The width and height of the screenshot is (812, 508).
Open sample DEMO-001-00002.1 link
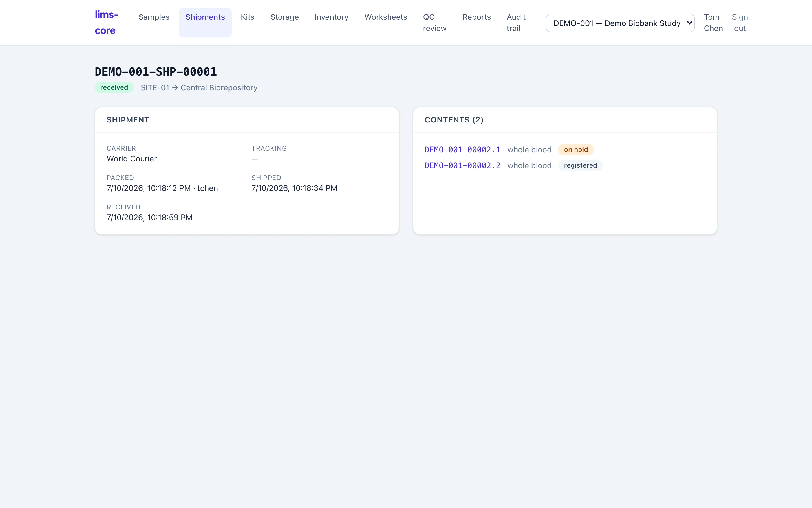tap(462, 150)
